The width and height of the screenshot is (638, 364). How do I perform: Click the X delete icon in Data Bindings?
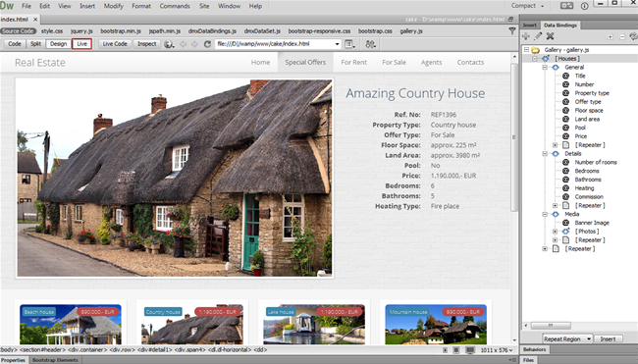550,36
